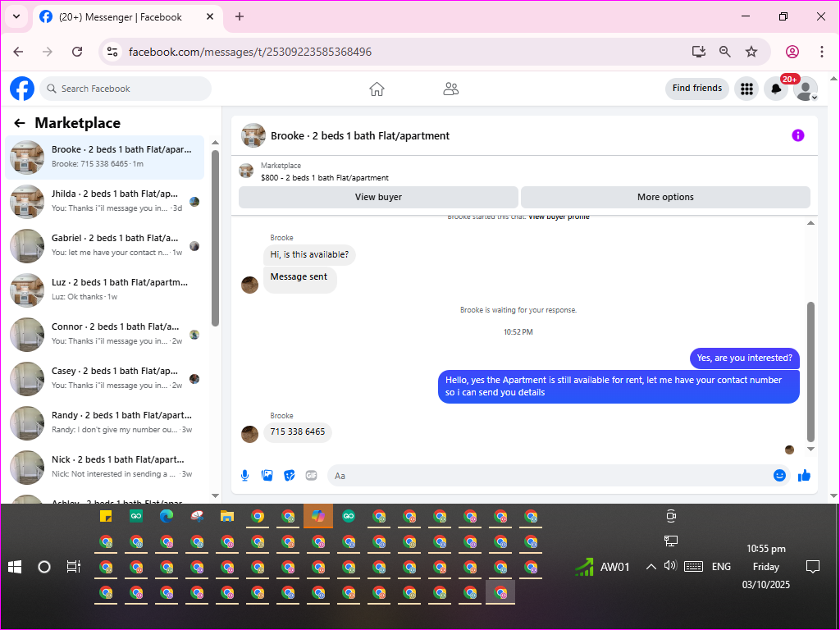Click the "Hi, is this available?" message
Viewport: 840px width, 630px height.
pyautogui.click(x=309, y=255)
